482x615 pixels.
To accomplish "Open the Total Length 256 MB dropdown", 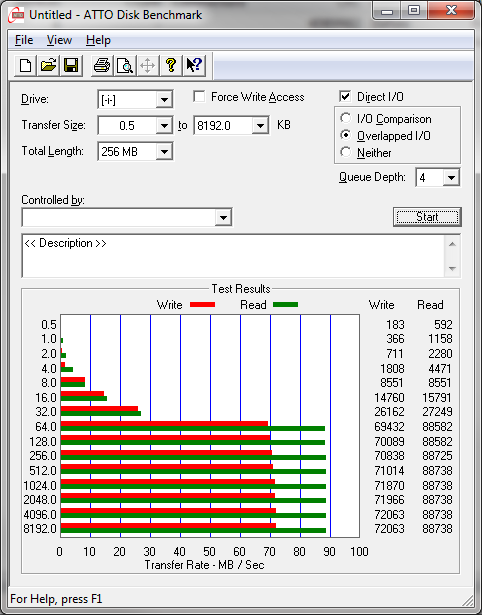I will point(164,151).
